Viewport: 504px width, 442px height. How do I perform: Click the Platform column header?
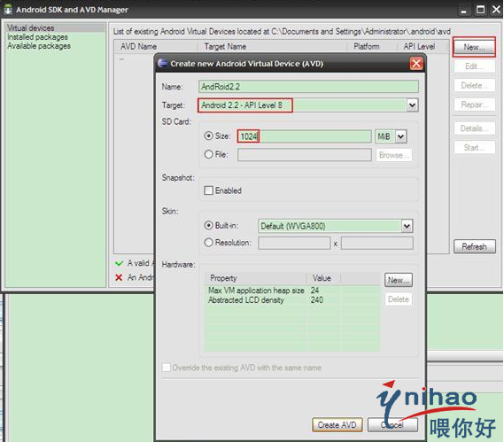click(372, 47)
